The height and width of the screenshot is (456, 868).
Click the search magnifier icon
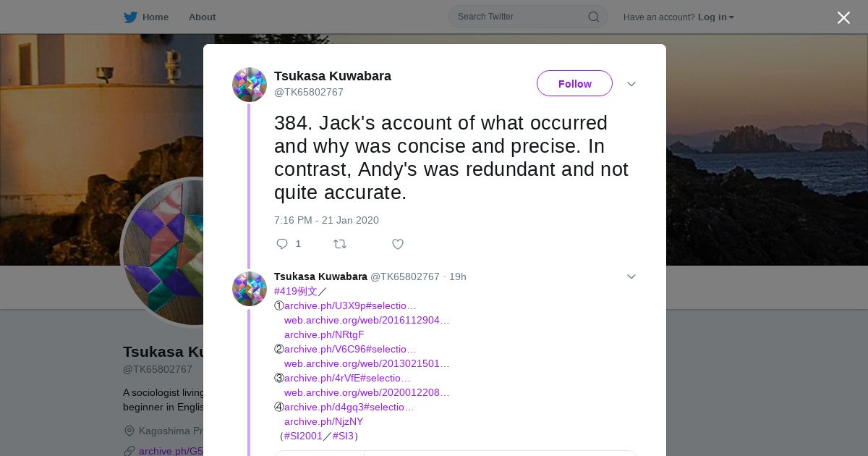click(593, 17)
